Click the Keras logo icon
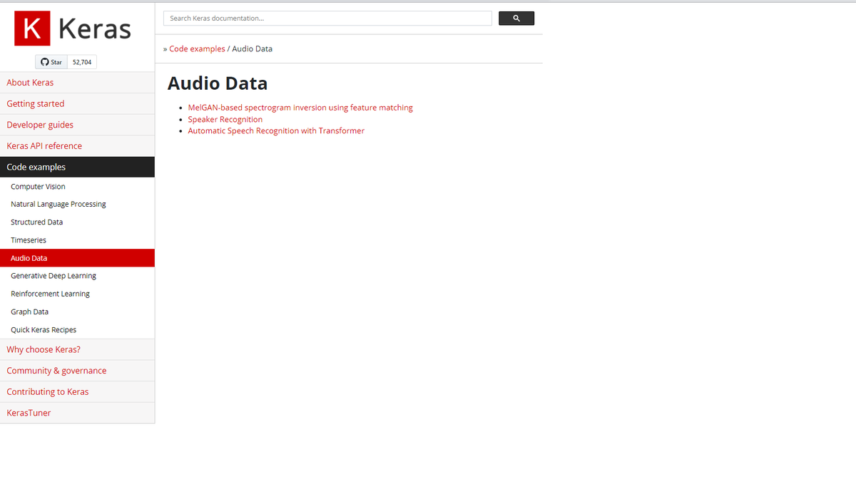This screenshot has height=504, width=856. click(x=32, y=29)
